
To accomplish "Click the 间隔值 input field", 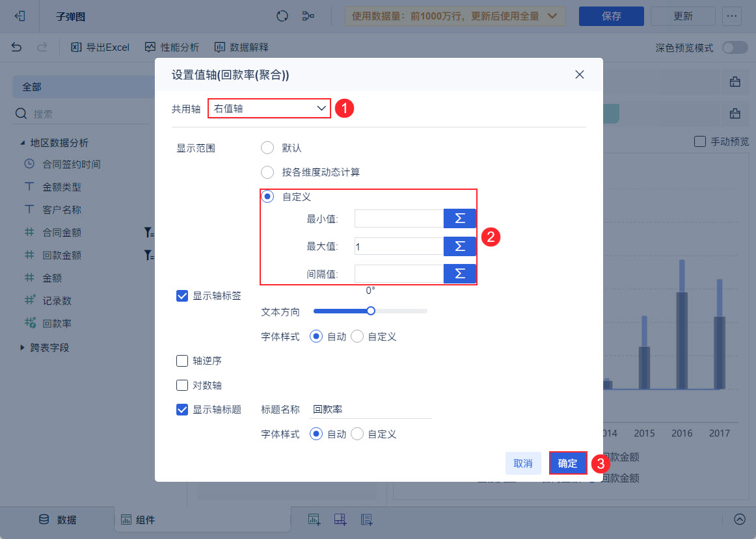I will click(x=399, y=274).
